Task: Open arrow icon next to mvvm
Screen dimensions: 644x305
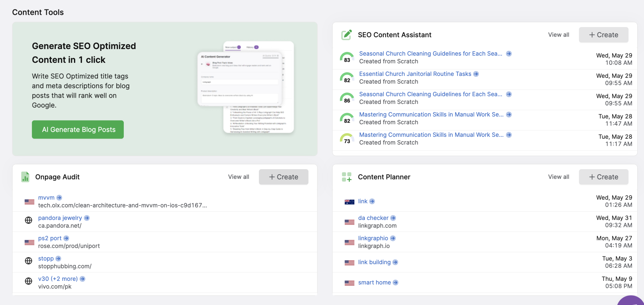Action: (x=59, y=198)
